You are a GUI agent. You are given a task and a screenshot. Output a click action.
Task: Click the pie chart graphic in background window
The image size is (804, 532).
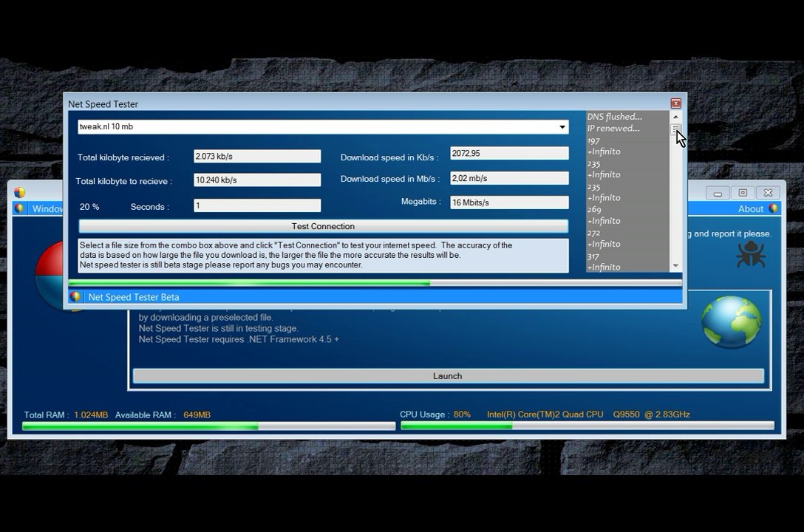point(50,275)
